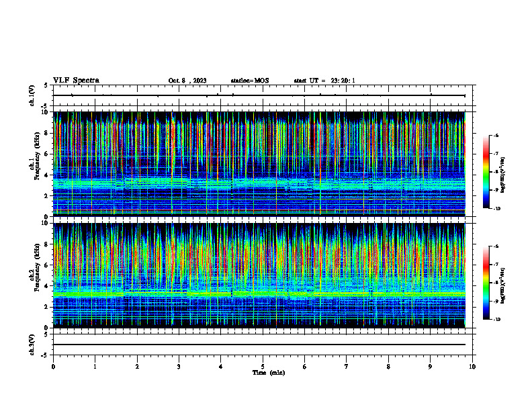Click the ch.2 spectrogram color scale bar

[x=486, y=283]
